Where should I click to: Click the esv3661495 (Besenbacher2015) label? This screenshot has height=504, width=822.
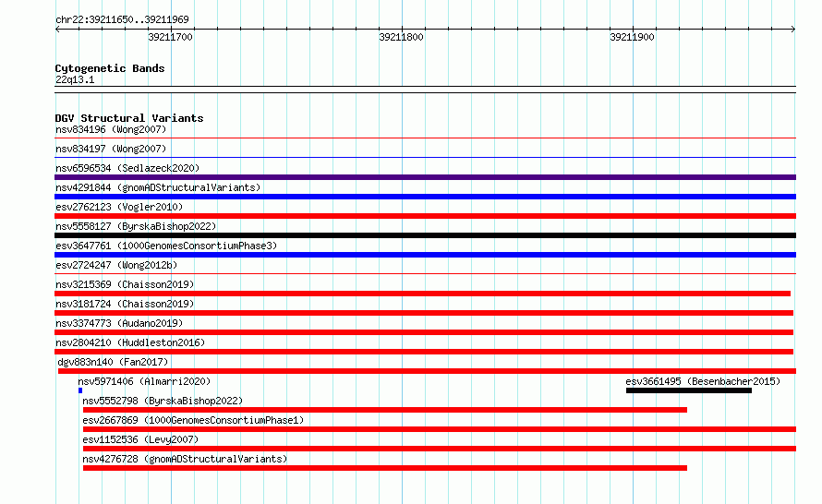703,381
